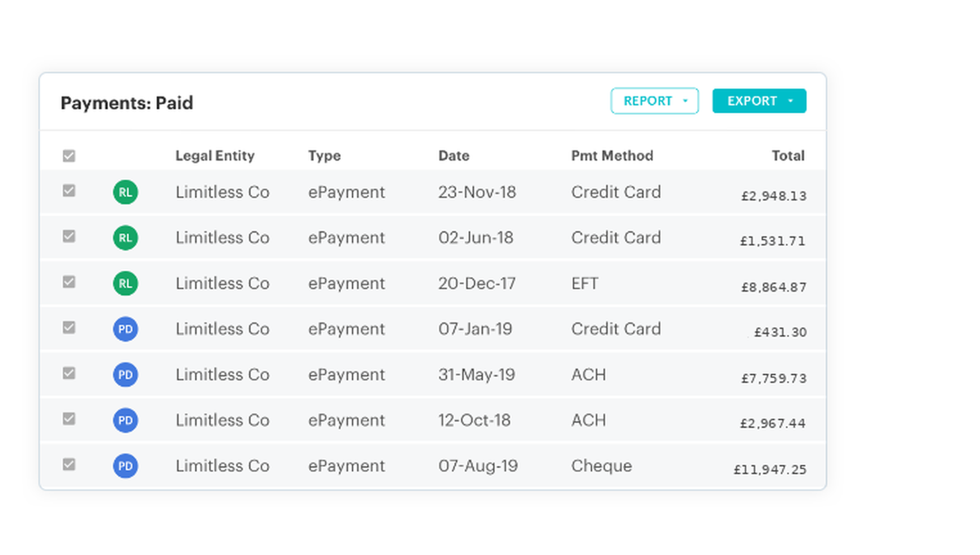Click the total £2,967.44
The width and height of the screenshot is (980, 555).
(773, 423)
